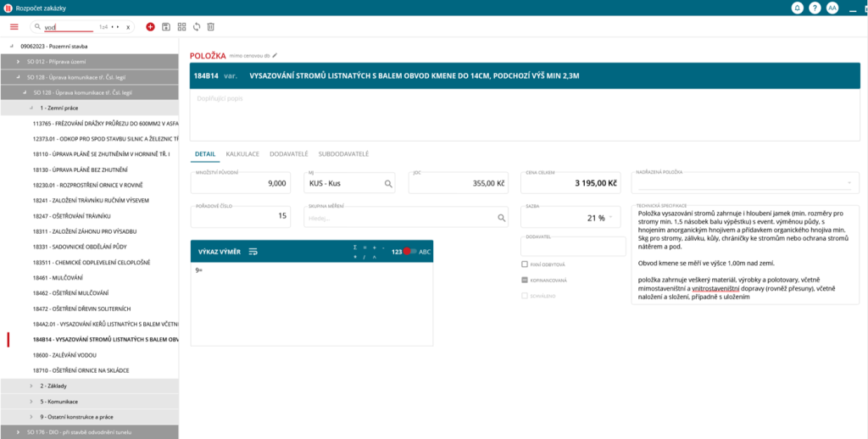Open the Nadřazená položka dropdown
868x439 pixels.
[x=849, y=183]
